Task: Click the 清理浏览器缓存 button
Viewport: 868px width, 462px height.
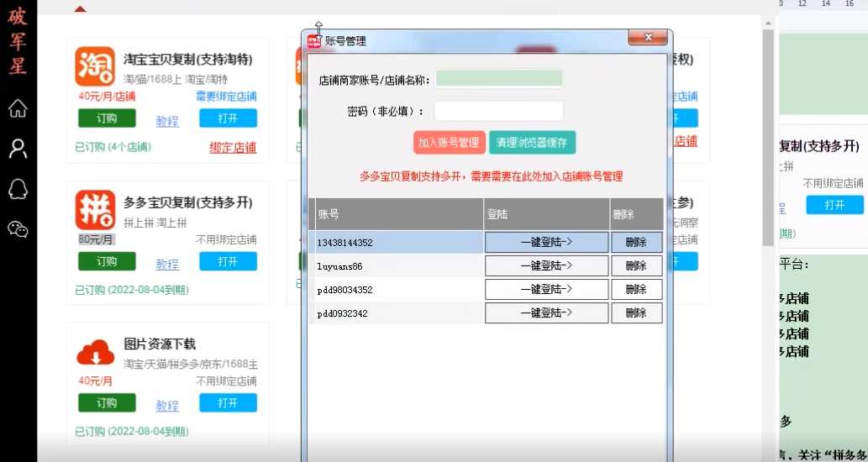Action: pos(532,142)
